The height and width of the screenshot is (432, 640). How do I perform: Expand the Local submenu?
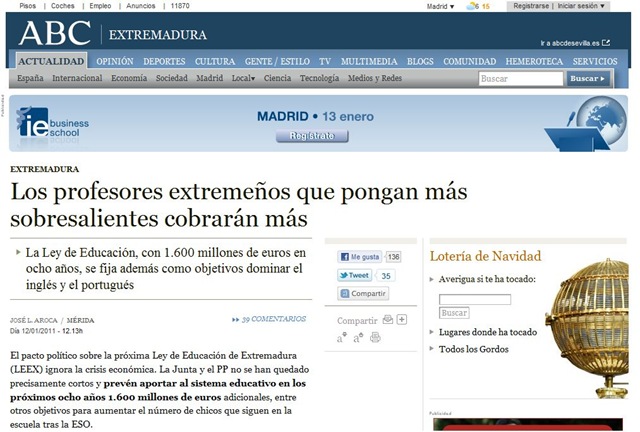pyautogui.click(x=243, y=78)
